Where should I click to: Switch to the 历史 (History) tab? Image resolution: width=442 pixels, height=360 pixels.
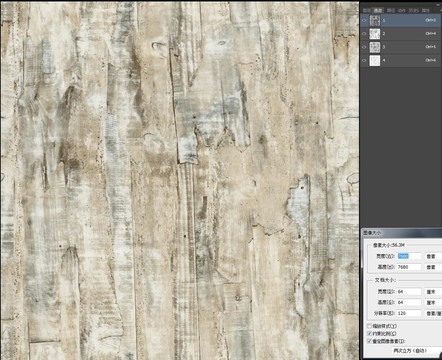pos(414,10)
